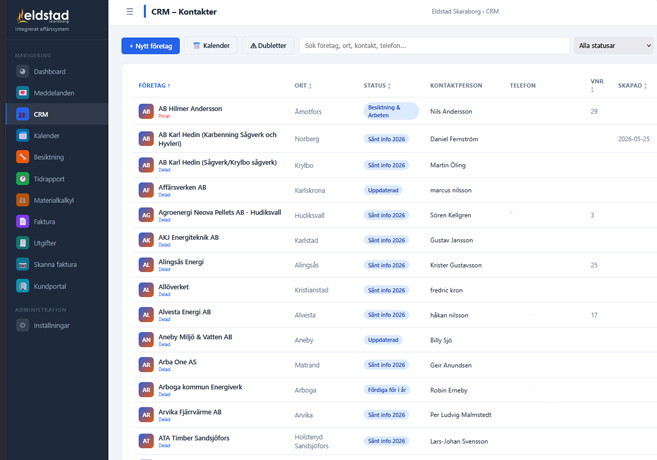Open the Faktura document icon

click(23, 222)
